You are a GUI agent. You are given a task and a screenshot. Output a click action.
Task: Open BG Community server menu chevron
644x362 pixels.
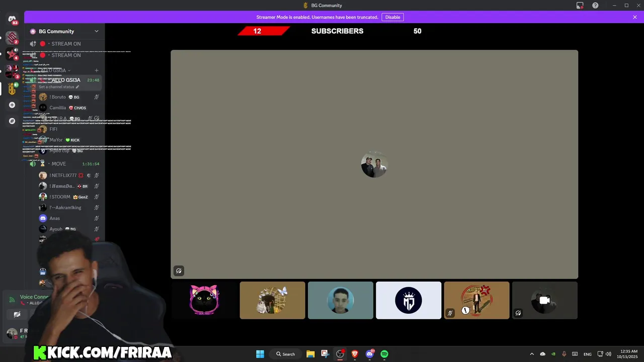pos(97,31)
